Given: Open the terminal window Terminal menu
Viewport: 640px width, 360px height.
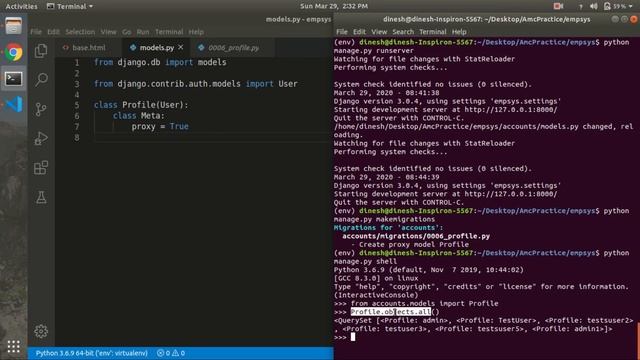Looking at the screenshot, I should [x=433, y=32].
